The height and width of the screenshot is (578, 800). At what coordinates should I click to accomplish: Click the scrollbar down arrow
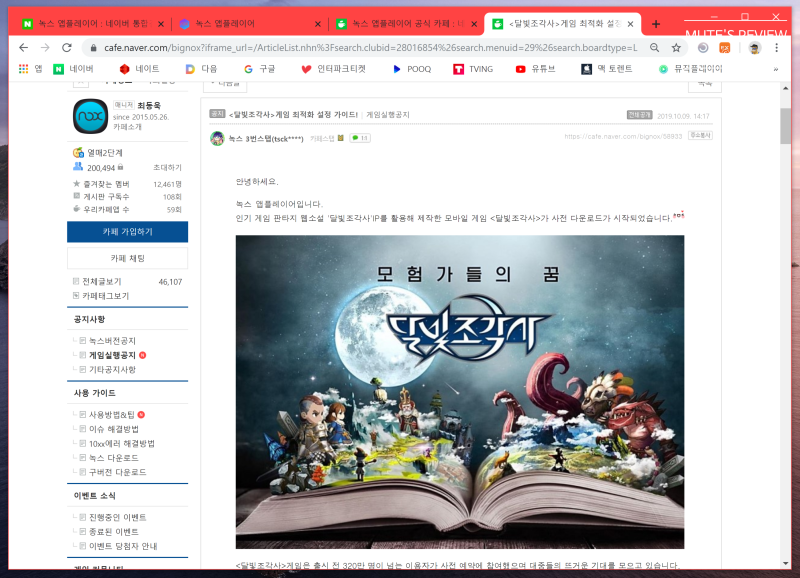coord(785,563)
